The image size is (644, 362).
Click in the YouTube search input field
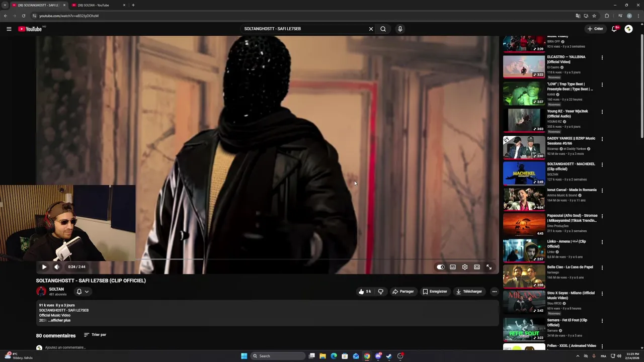[x=304, y=29]
